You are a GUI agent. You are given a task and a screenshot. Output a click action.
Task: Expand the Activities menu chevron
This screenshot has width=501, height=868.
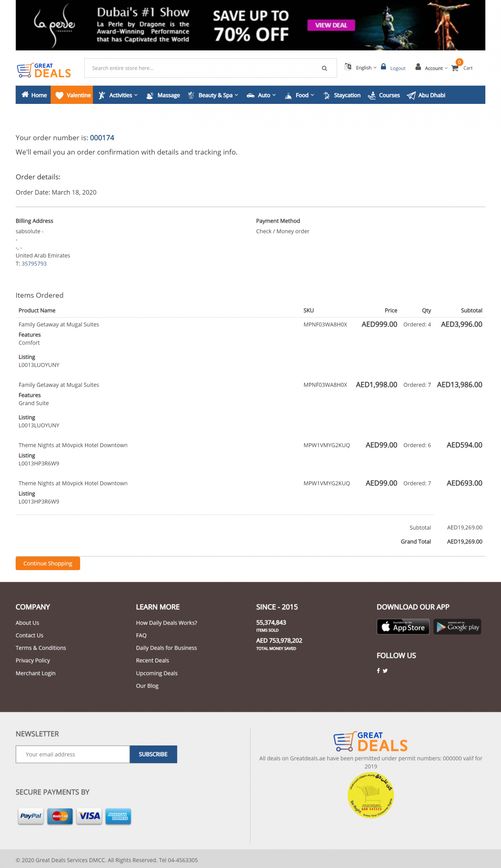coord(136,95)
